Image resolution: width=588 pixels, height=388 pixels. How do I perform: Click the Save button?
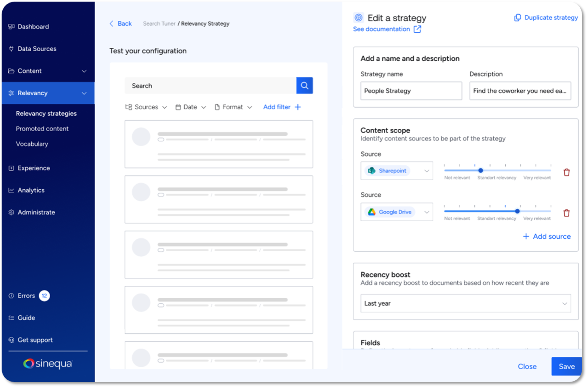tap(566, 366)
